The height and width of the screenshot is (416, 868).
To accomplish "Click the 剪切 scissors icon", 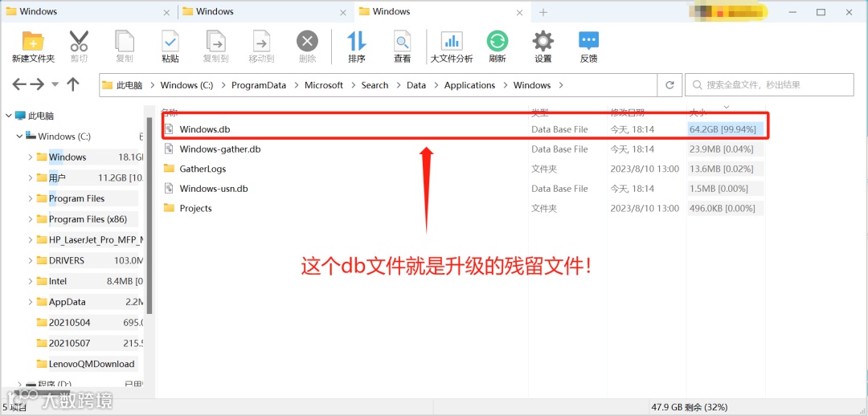I will click(x=79, y=41).
